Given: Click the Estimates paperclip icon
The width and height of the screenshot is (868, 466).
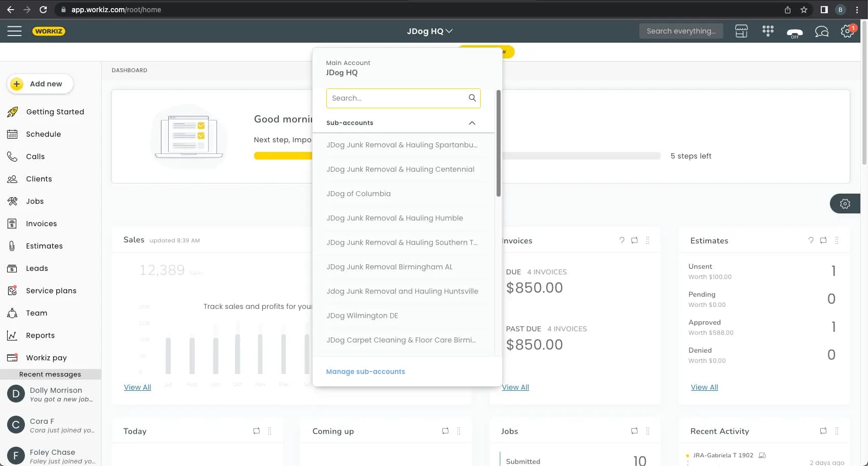Looking at the screenshot, I should 12,246.
